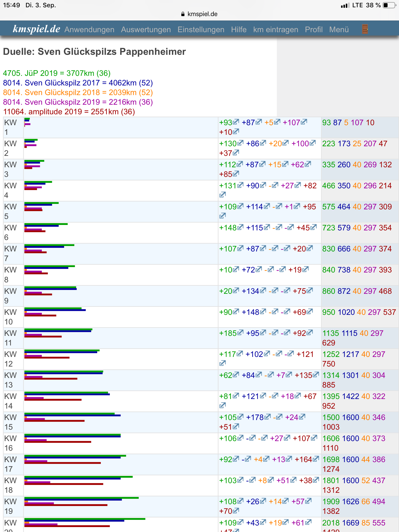The image size is (399, 532).
Task: Open edit icon next to +148 in KW 6
Action: pos(241,227)
